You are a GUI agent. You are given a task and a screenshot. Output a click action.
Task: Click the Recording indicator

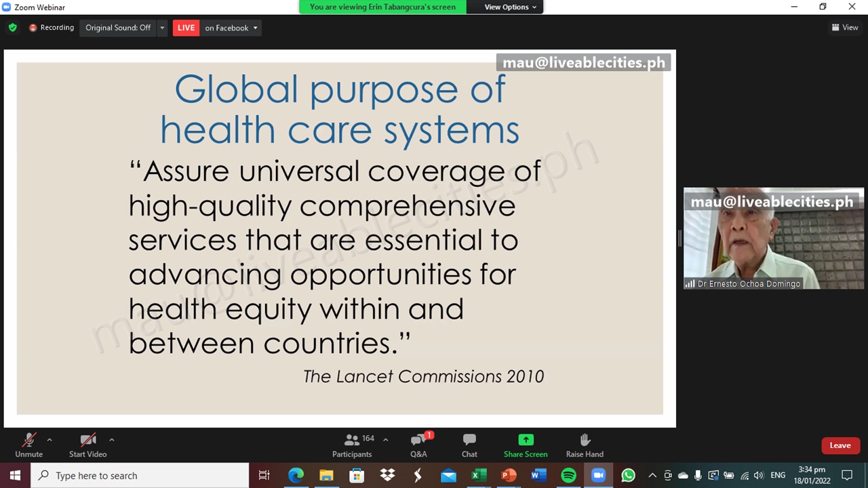[x=52, y=28]
